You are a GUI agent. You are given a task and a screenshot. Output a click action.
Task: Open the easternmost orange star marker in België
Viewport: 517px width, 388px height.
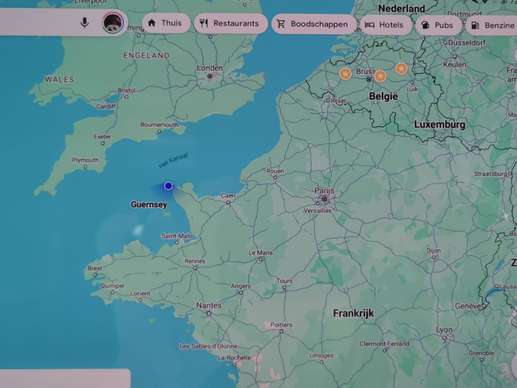tap(401, 69)
